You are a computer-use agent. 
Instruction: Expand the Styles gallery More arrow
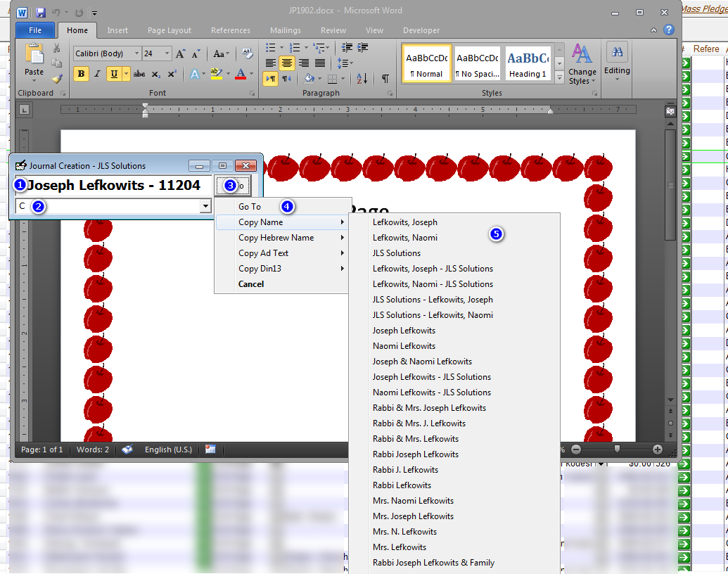(x=559, y=77)
